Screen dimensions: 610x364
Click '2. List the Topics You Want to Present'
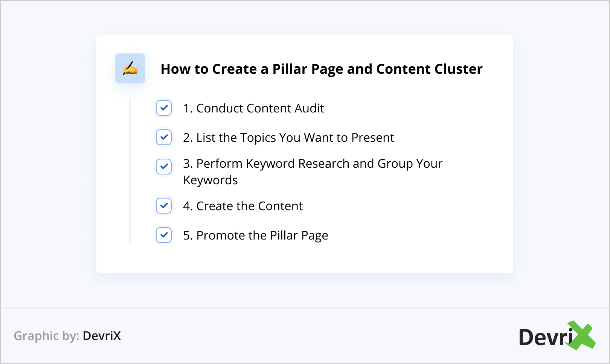point(288,138)
